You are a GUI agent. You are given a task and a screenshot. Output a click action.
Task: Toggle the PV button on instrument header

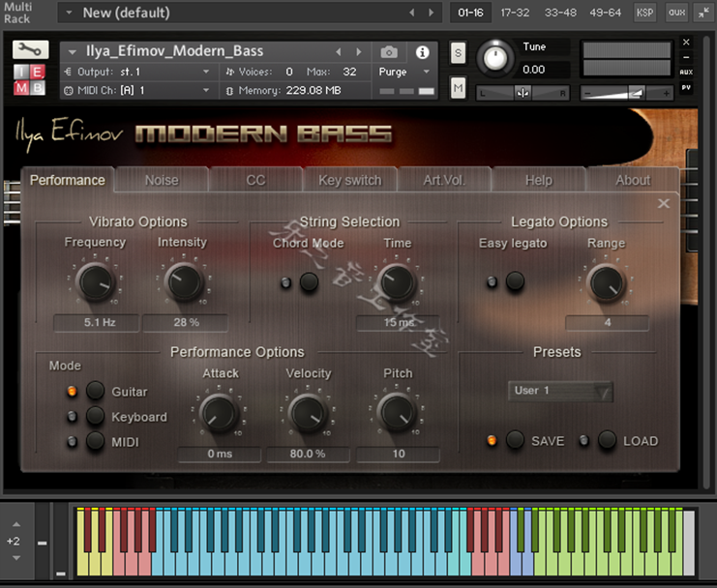click(x=686, y=87)
